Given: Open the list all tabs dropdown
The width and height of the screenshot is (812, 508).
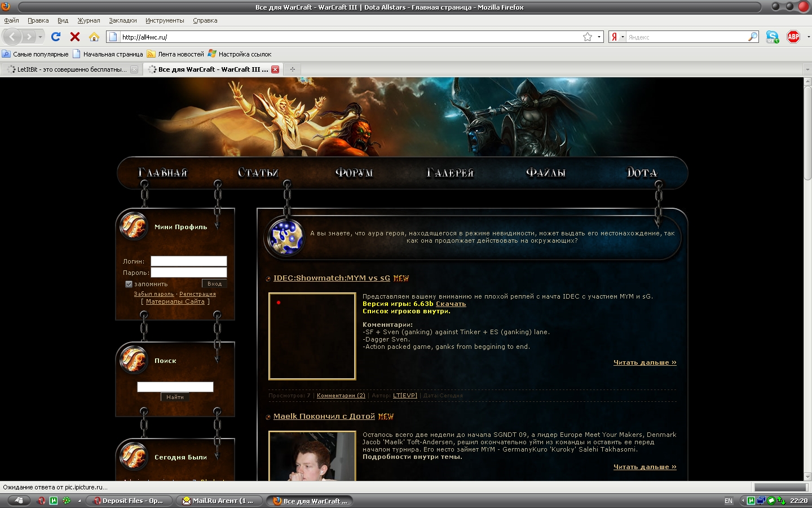Looking at the screenshot, I should tap(807, 69).
